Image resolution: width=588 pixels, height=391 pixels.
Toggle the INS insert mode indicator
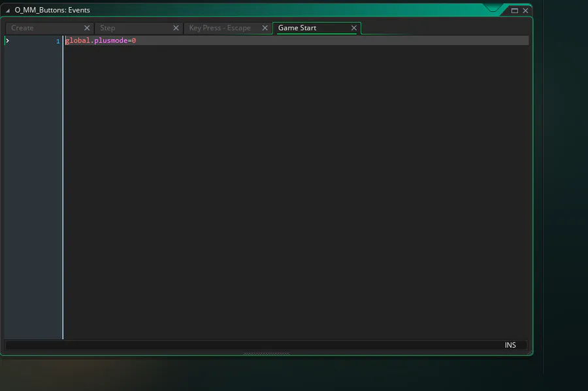coord(510,345)
